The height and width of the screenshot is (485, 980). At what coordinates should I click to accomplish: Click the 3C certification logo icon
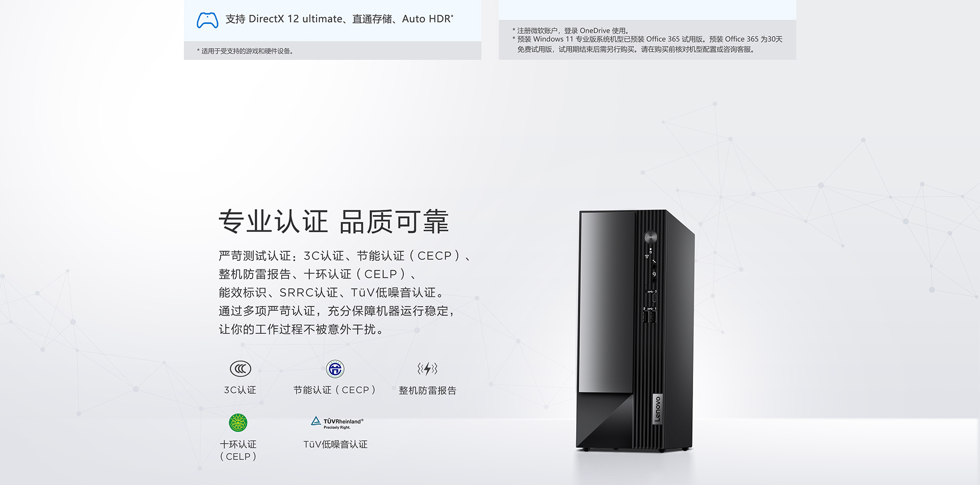pyautogui.click(x=240, y=369)
